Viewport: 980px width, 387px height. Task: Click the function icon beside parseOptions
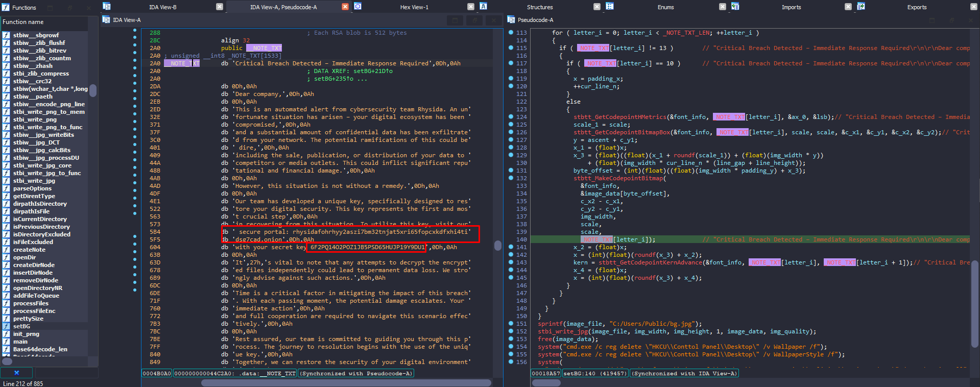tap(6, 188)
